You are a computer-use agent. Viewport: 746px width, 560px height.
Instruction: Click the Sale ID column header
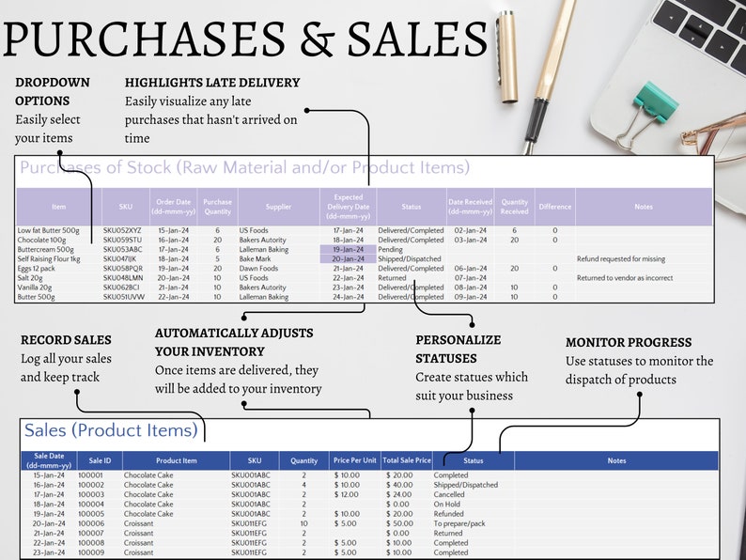click(x=100, y=460)
